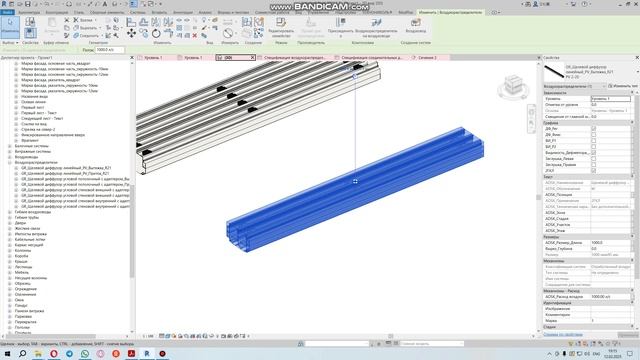The height and width of the screenshot is (360, 640).
Task: Collapse the Воздухораспределители tree node
Action: point(10,162)
